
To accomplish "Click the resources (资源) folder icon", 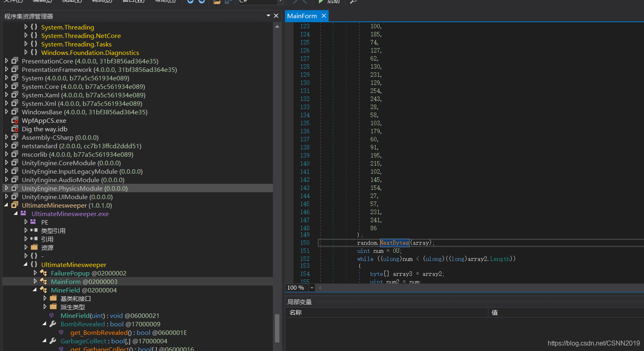I will pos(34,247).
